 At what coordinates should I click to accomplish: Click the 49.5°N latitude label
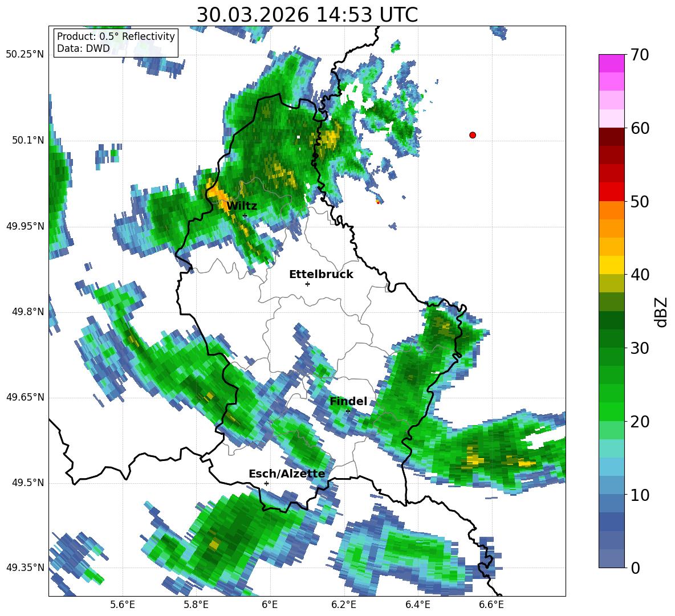click(27, 483)
